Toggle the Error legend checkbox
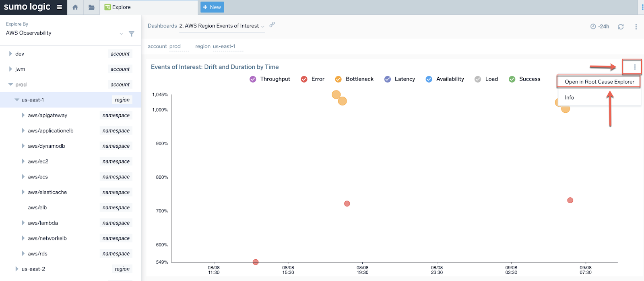Viewport: 644px width, 281px height. tap(304, 79)
